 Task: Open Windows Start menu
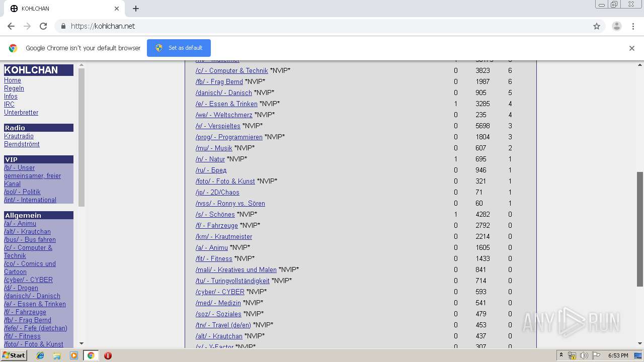14,355
